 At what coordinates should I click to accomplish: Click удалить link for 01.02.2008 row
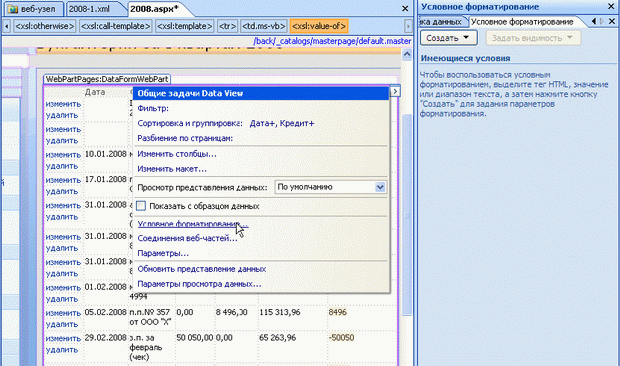(62, 299)
